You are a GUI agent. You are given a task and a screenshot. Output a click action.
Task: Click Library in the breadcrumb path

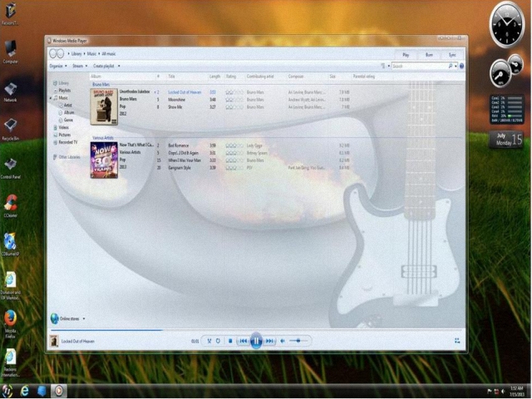pos(76,53)
